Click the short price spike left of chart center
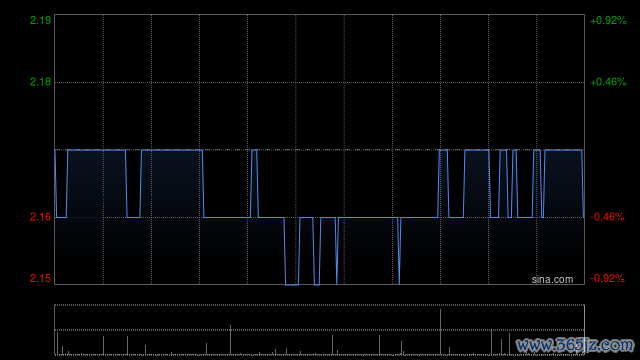The image size is (640, 360). pos(254,184)
